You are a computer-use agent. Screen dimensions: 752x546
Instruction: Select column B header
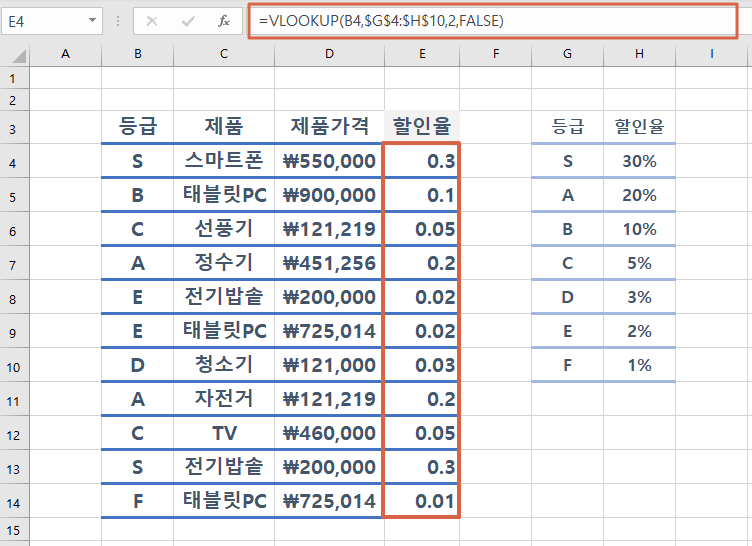coord(138,54)
